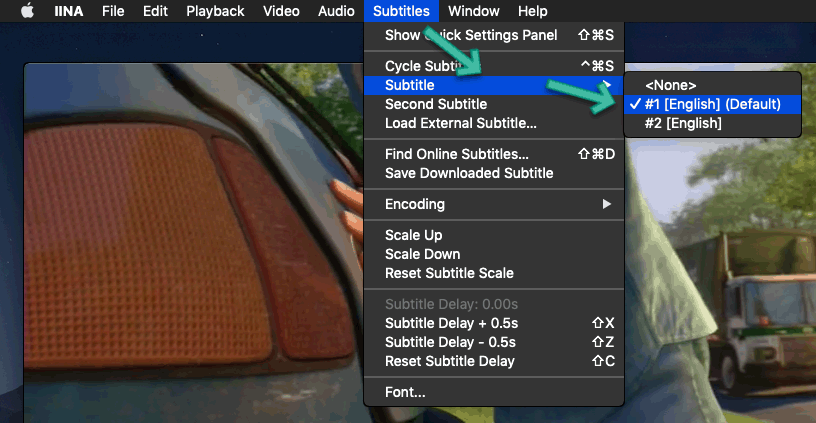Choose Scale Up for subtitles

pyautogui.click(x=494, y=235)
